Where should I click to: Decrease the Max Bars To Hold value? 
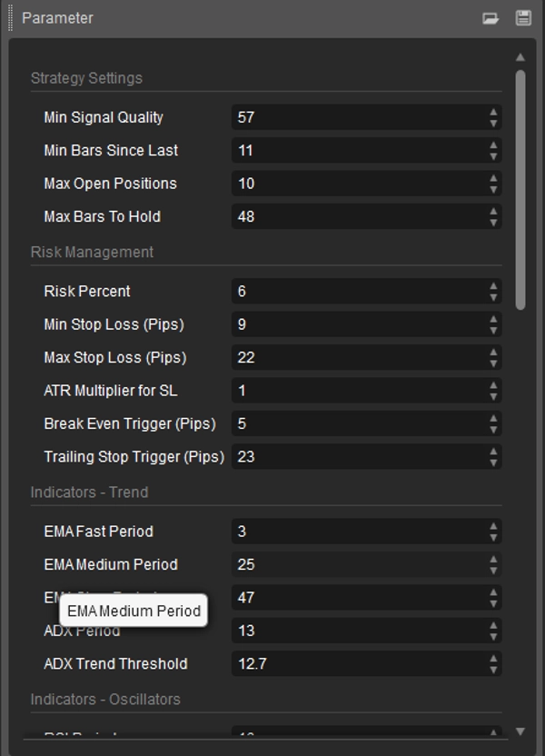click(491, 221)
